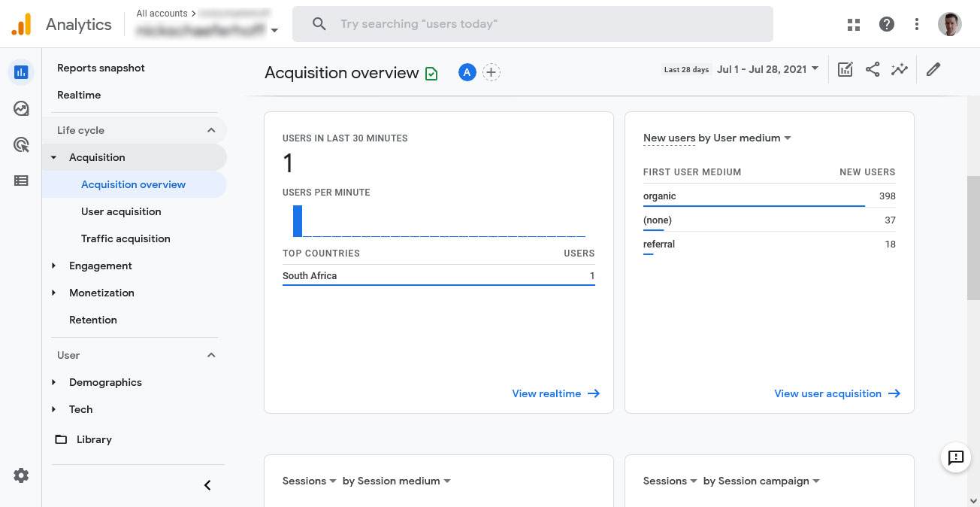Expand the Monetization tree item
Viewport: 980px width, 507px height.
pyautogui.click(x=53, y=293)
